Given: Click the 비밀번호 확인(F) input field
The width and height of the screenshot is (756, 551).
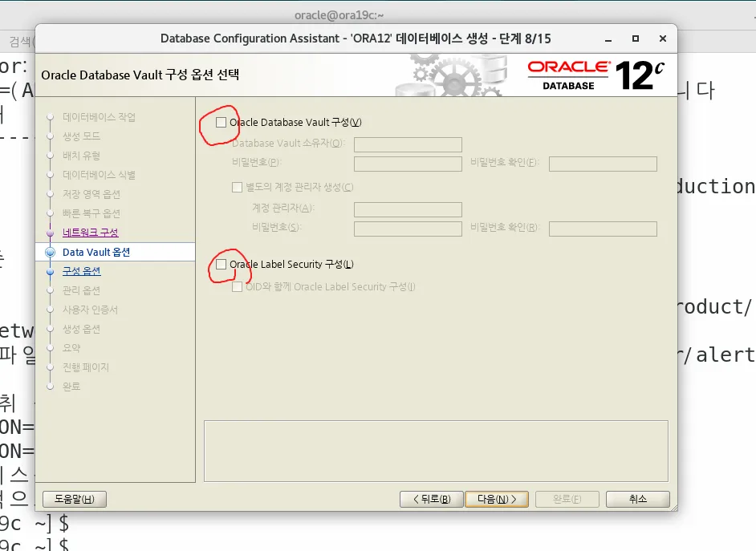Looking at the screenshot, I should pyautogui.click(x=603, y=164).
